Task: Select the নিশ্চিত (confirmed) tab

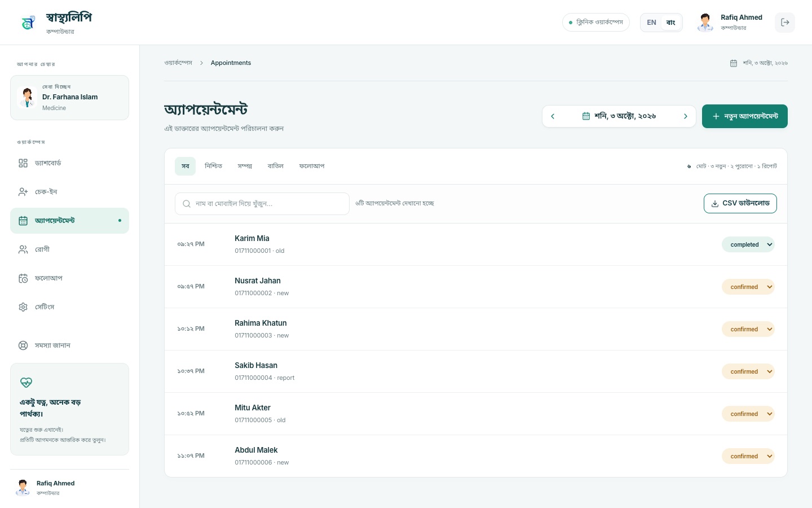Action: 213,166
